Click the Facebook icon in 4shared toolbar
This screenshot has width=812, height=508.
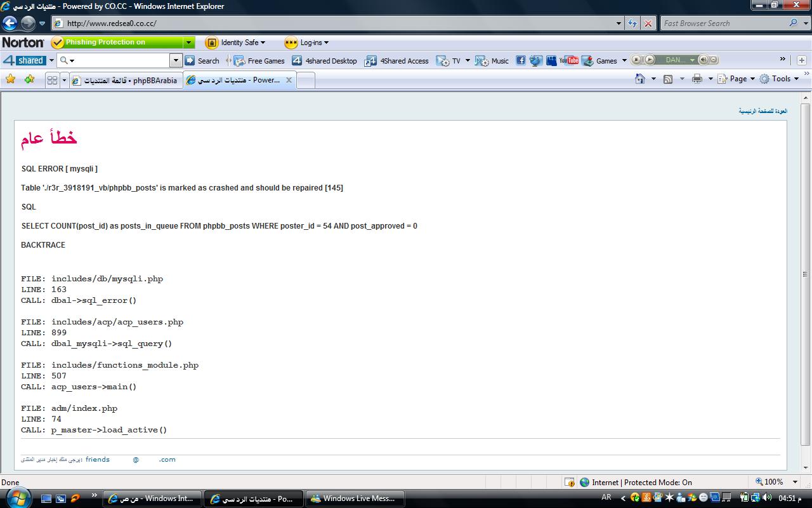tap(520, 60)
